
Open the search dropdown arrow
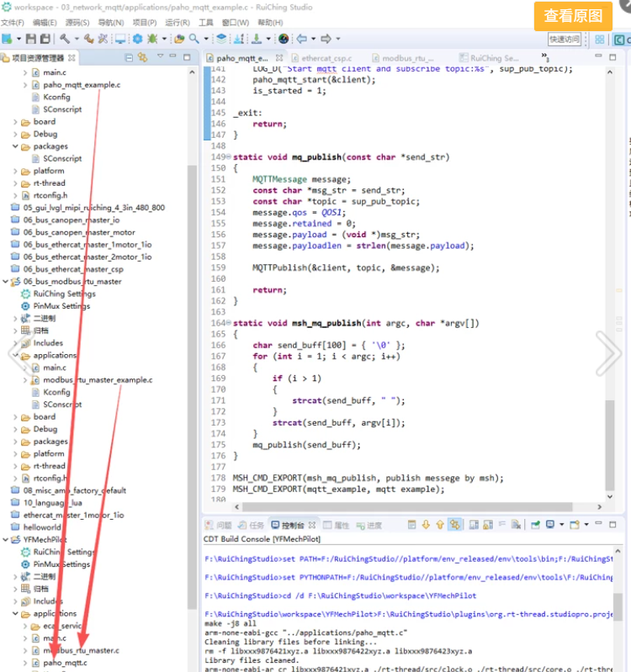[x=206, y=39]
